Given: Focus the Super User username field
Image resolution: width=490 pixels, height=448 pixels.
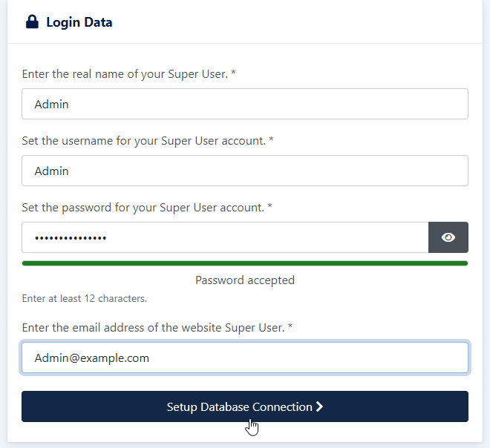Looking at the screenshot, I should 245,171.
